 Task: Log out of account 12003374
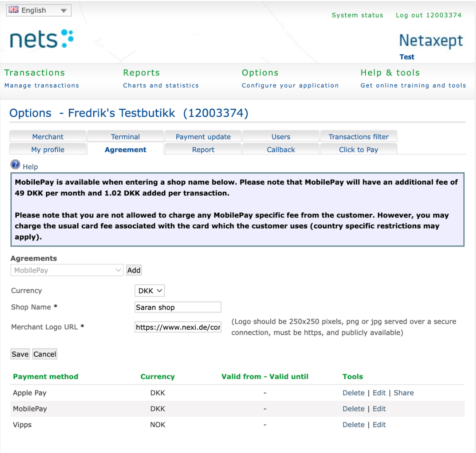click(429, 15)
